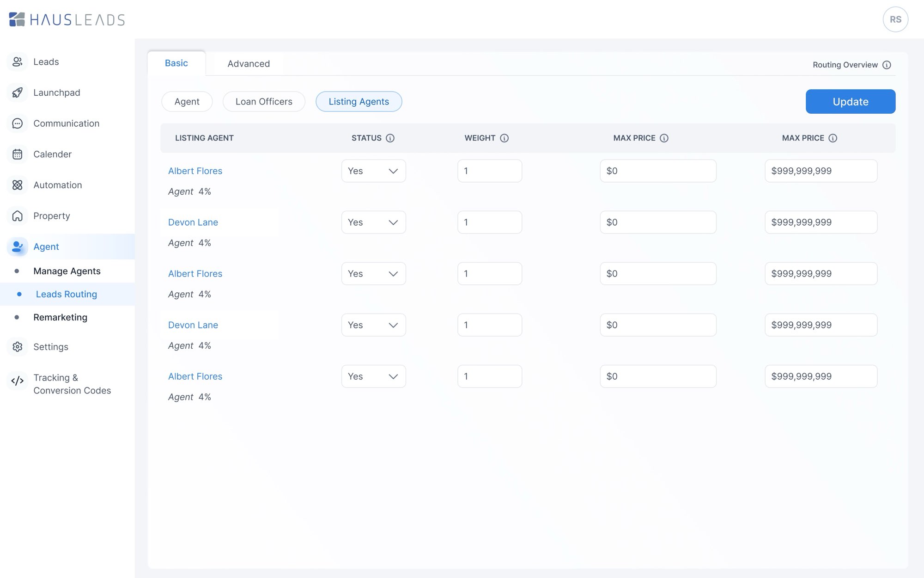This screenshot has width=924, height=578.
Task: Open Manage Agents in sidebar
Action: click(x=67, y=271)
